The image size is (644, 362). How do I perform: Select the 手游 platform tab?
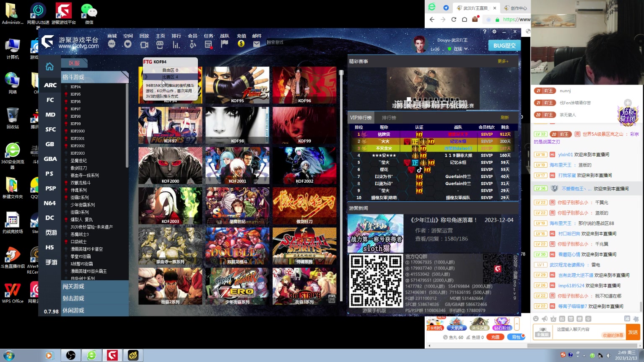tap(50, 262)
